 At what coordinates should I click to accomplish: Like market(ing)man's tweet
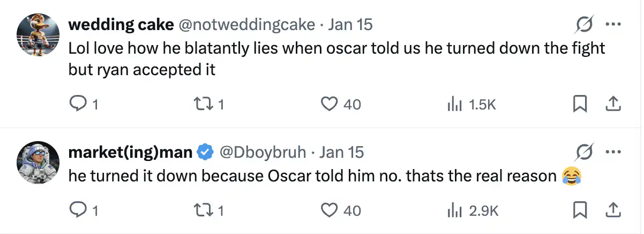click(328, 210)
